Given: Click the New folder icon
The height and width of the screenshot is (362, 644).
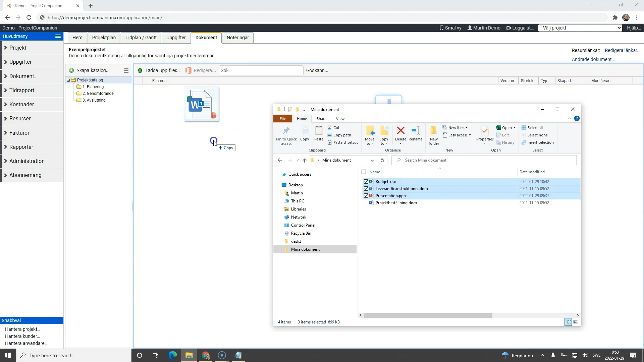Looking at the screenshot, I should click(433, 131).
